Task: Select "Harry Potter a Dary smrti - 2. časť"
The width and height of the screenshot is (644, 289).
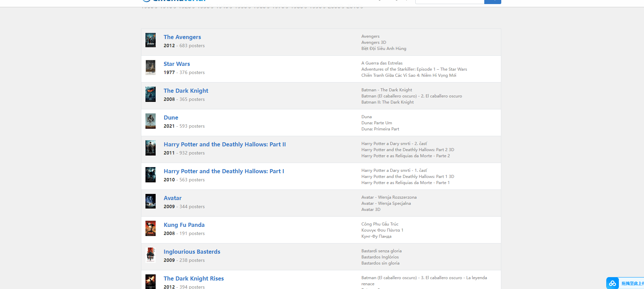Action: (394, 144)
